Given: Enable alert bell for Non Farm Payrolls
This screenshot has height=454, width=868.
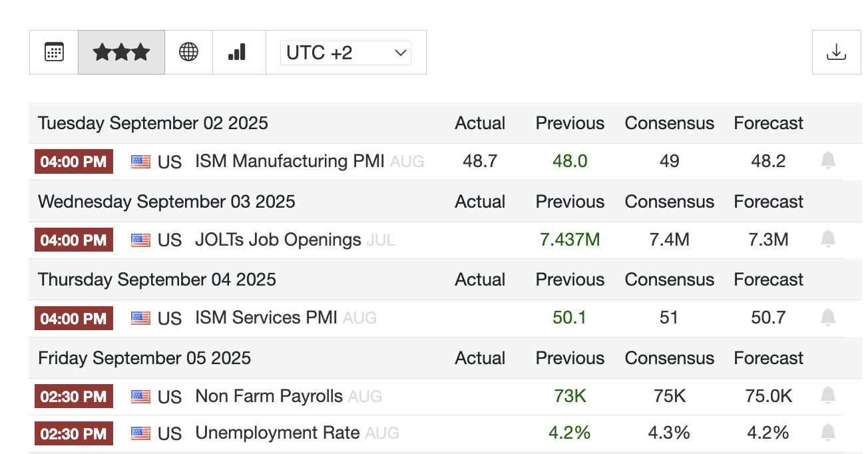Looking at the screenshot, I should (x=828, y=396).
